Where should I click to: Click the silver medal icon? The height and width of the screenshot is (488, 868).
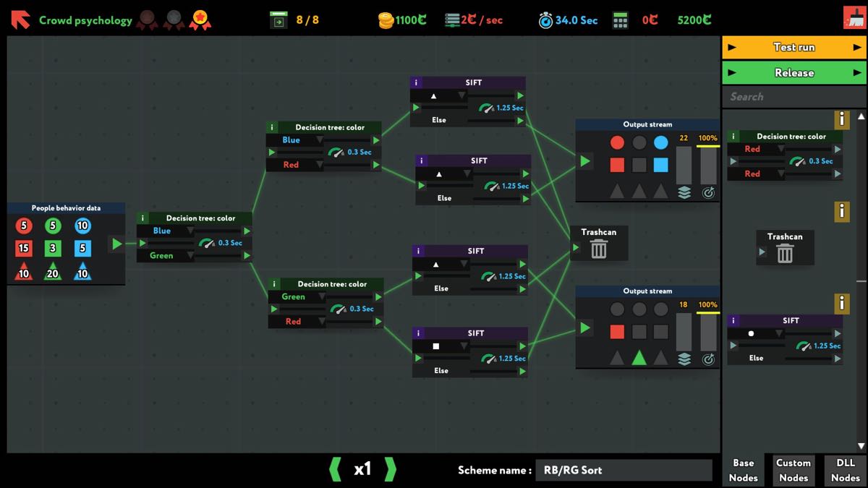(x=174, y=20)
